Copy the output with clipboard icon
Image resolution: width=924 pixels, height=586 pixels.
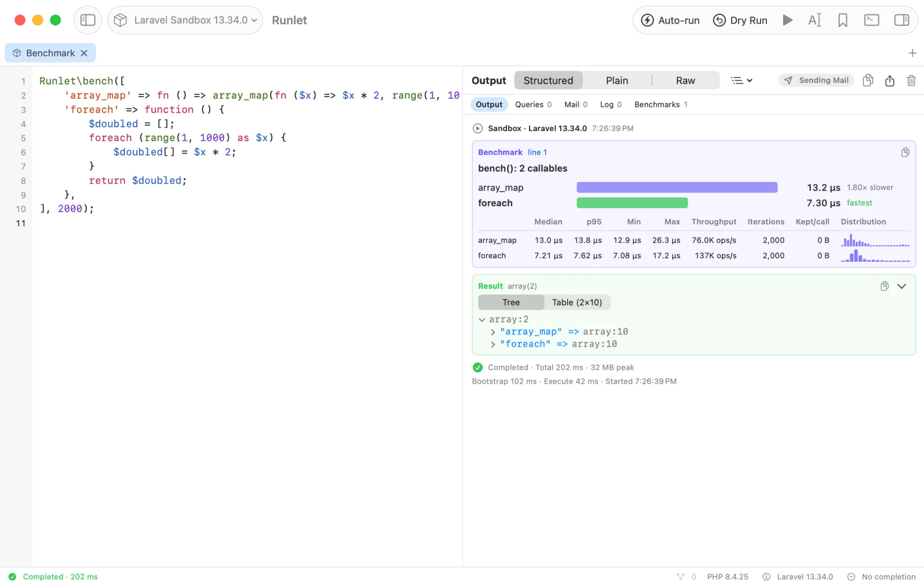coord(867,80)
